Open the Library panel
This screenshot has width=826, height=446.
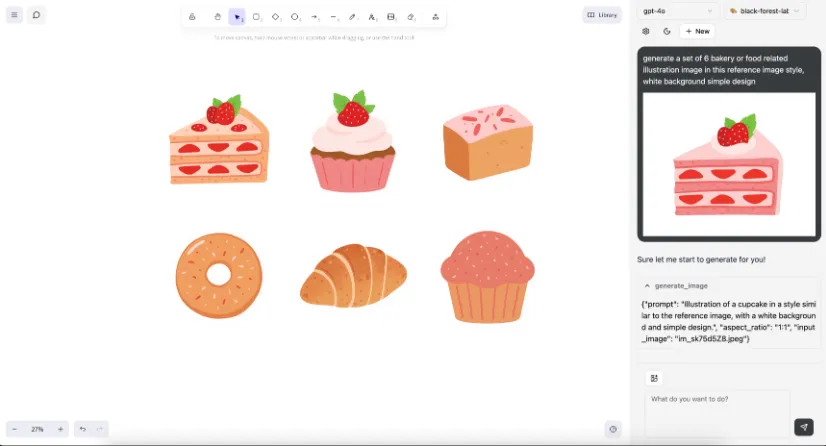point(602,15)
